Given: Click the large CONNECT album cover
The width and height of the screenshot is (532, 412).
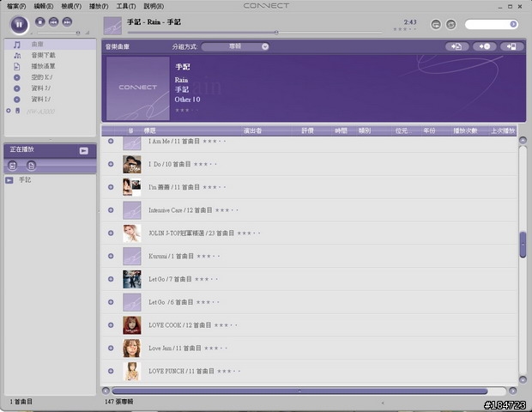Looking at the screenshot, I should coord(138,88).
